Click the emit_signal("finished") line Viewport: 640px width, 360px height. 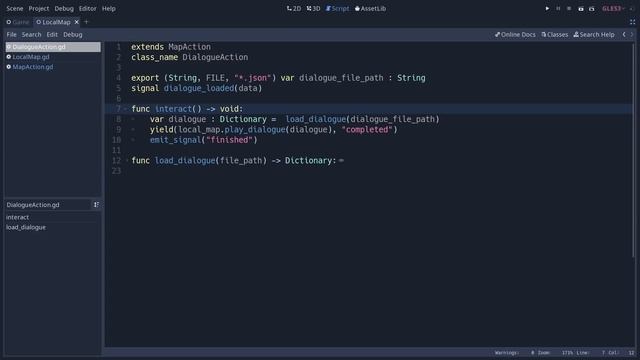pyautogui.click(x=203, y=140)
